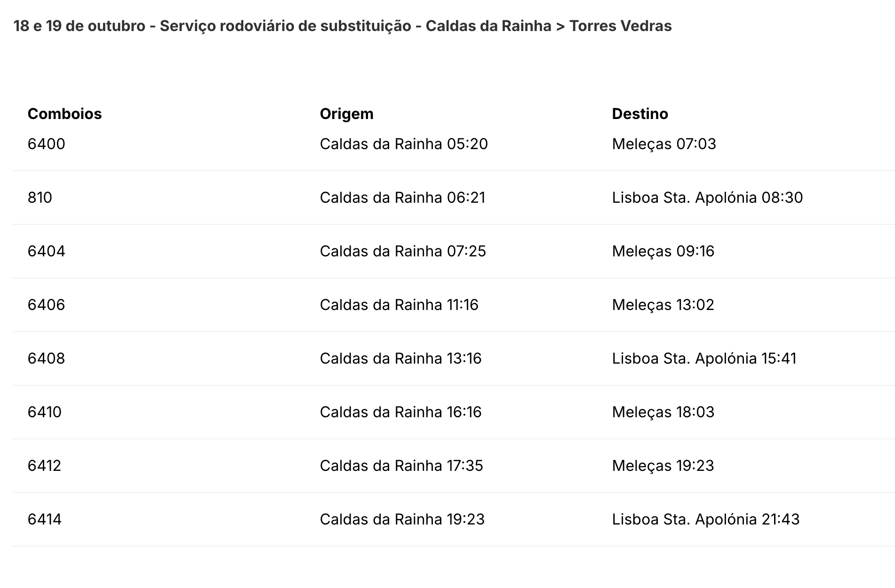Screen dimensions: 895x588
Task: Click the Comboios column header
Action: (x=64, y=114)
